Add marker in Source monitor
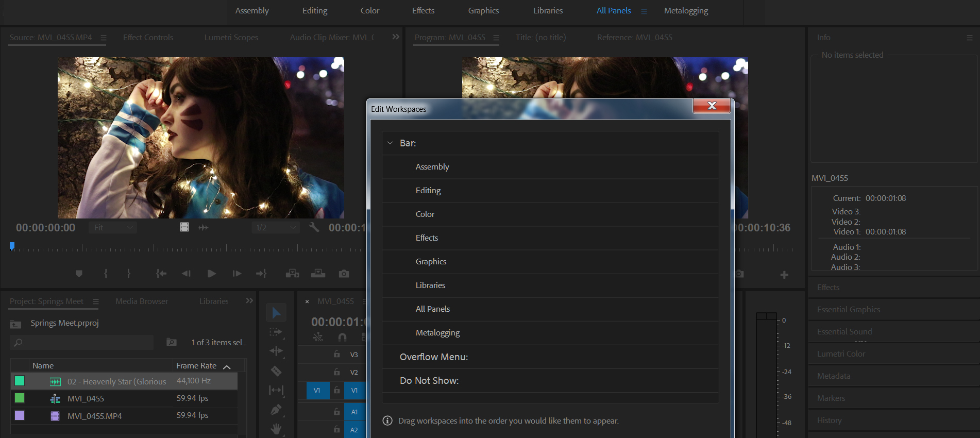980x438 pixels. tap(79, 274)
